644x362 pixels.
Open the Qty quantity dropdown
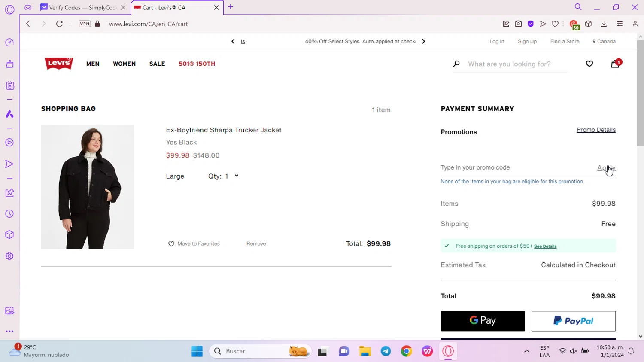224,176
